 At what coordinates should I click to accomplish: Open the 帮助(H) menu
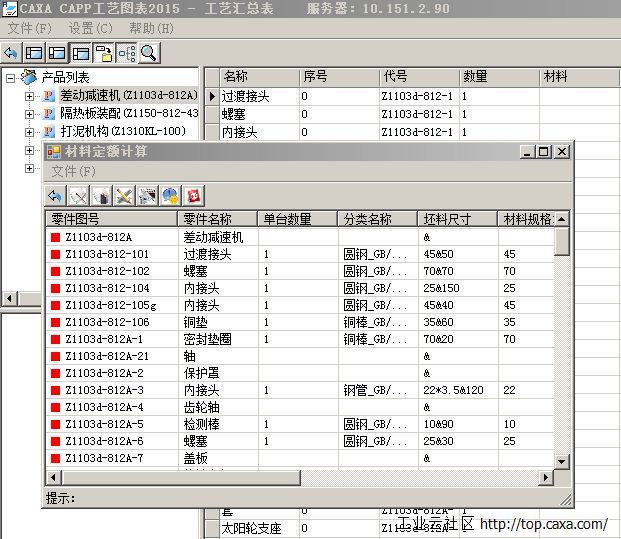(x=150, y=28)
